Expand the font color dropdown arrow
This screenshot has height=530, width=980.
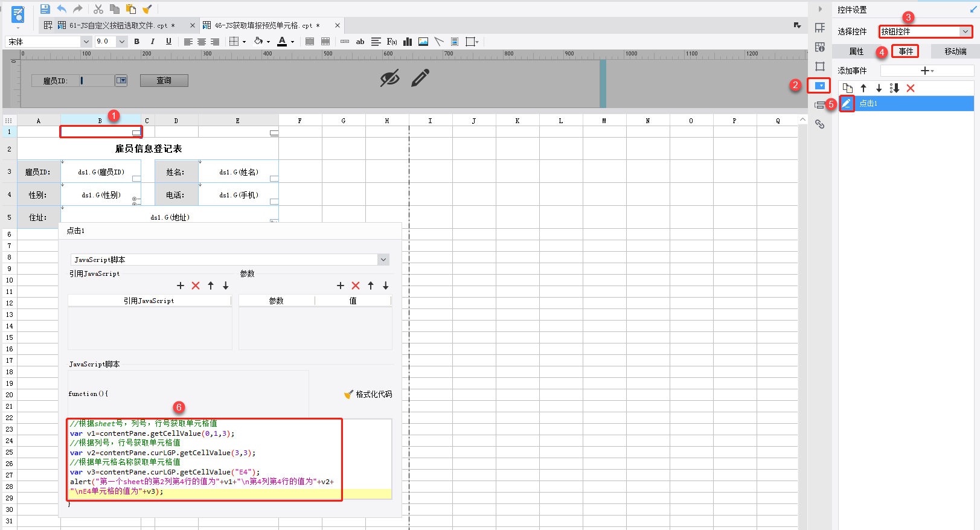click(x=292, y=42)
